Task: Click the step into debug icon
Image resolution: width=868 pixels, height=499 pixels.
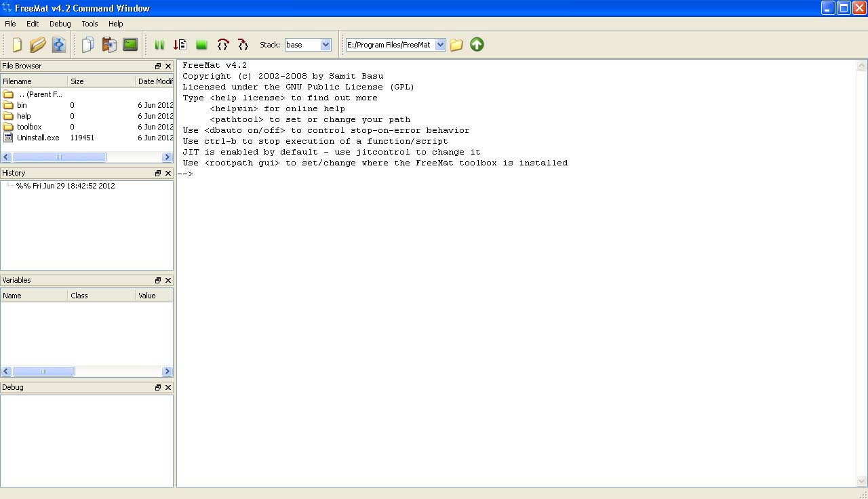Action: coord(243,45)
